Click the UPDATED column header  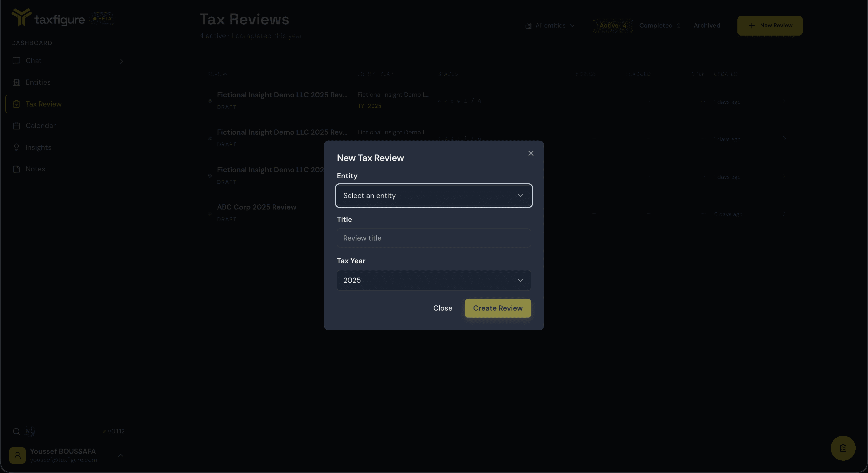725,74
